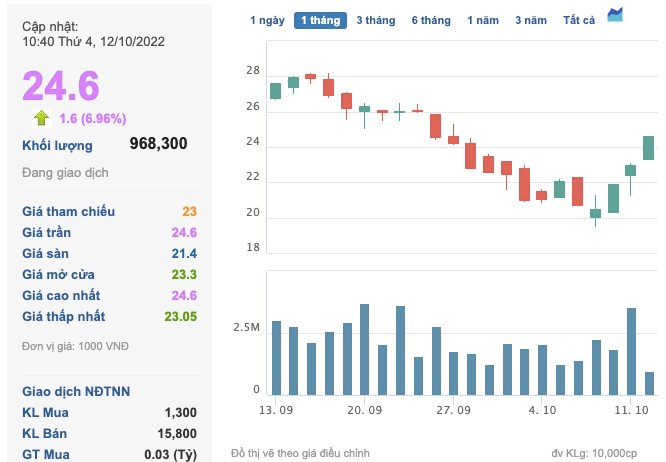The image size is (666, 462).
Task: Click the Giao dịch NĐTNN heading
Action: 77,390
